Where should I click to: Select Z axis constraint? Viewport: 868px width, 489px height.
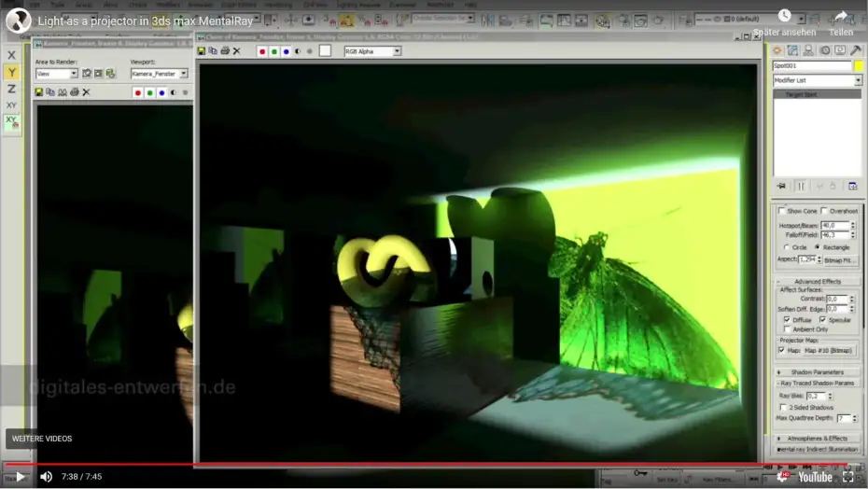(11, 89)
